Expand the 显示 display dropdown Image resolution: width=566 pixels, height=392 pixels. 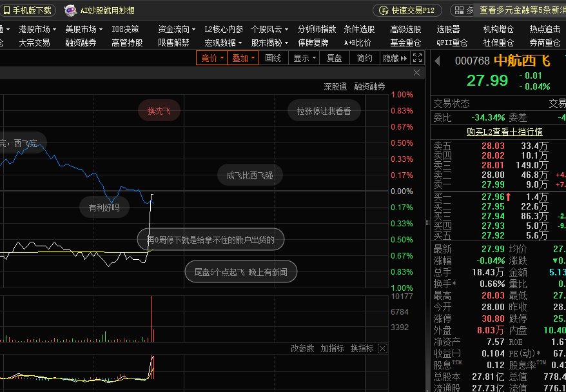(x=304, y=58)
